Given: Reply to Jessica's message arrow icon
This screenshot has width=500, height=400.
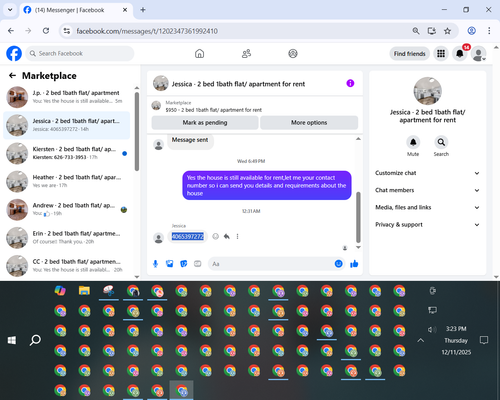Looking at the screenshot, I should coord(227,236).
